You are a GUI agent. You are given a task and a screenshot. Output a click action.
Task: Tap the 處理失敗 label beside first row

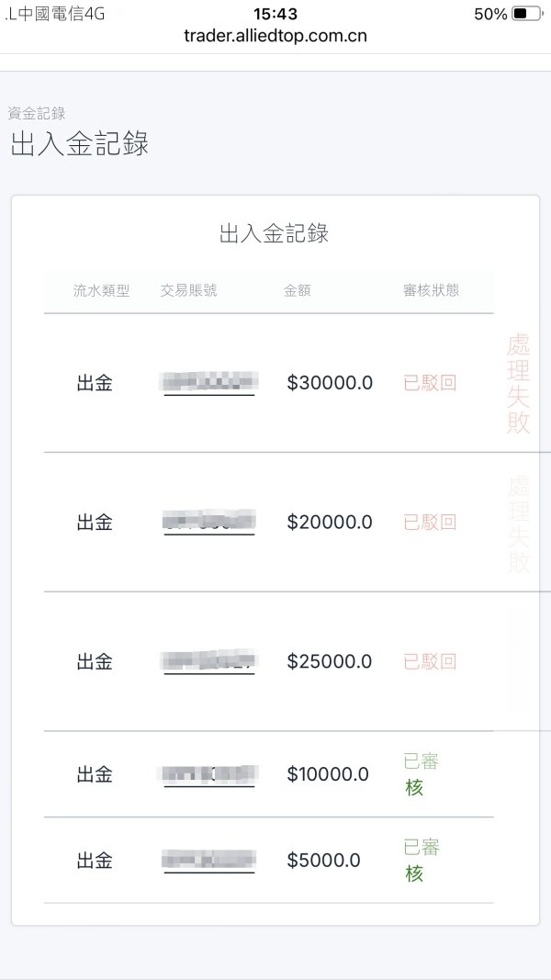[519, 383]
